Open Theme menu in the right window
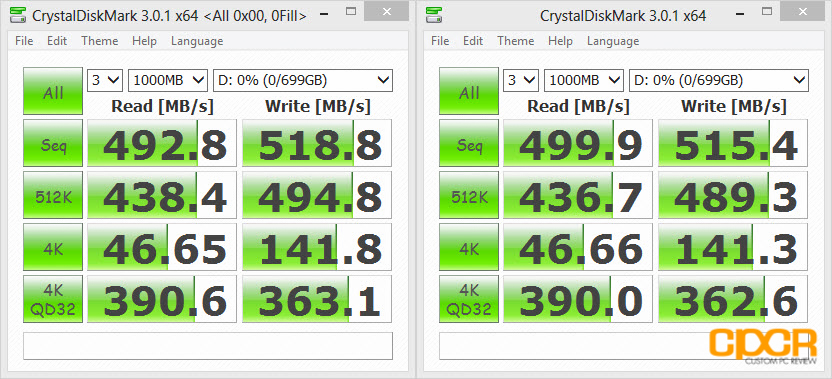Viewport: 832px width, 379px height. [515, 41]
